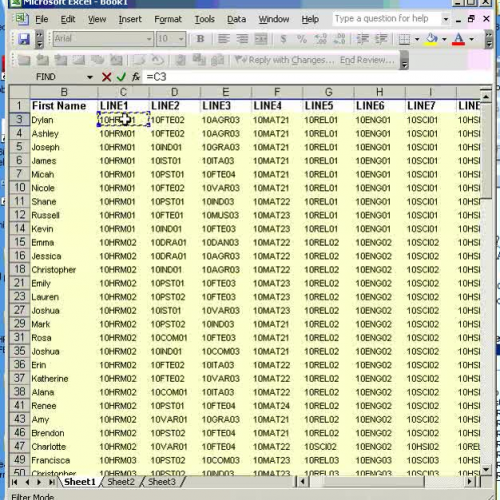Click the formula bar containing =C3
Viewport: 500px width, 500px height.
(x=317, y=77)
